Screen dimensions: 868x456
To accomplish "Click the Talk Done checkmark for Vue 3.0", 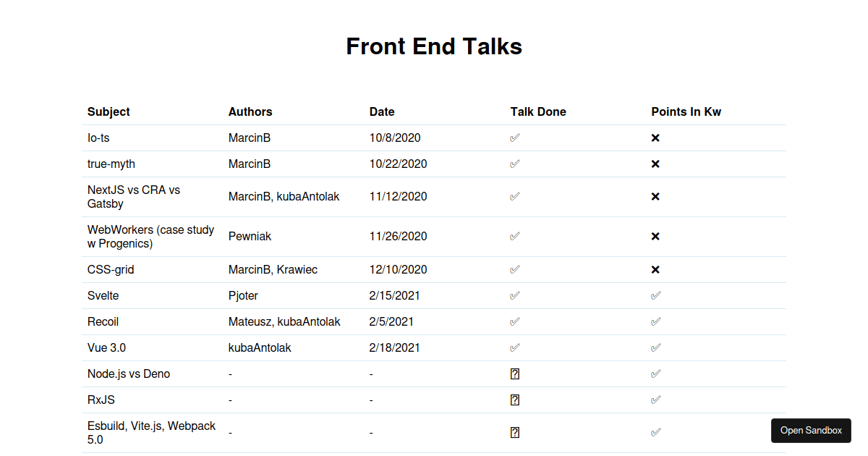I will (515, 347).
